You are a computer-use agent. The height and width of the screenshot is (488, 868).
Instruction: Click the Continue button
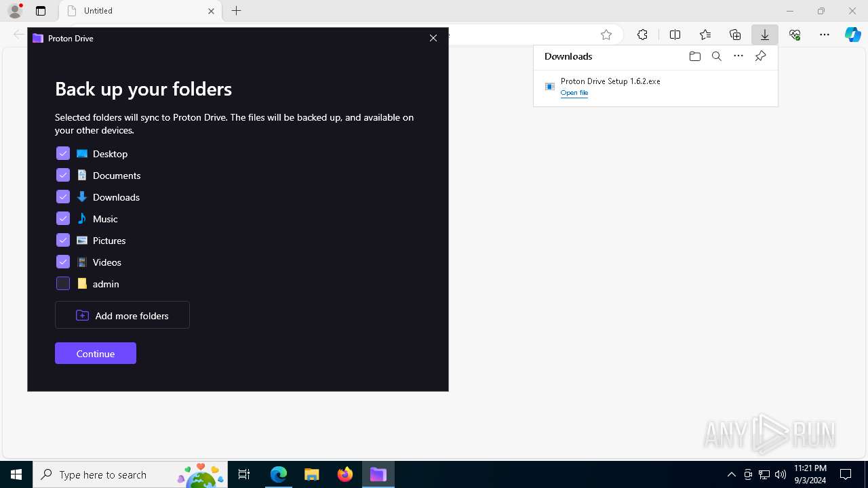click(x=96, y=353)
